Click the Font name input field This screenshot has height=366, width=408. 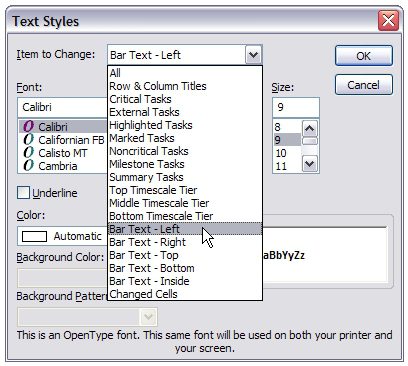pyautogui.click(x=63, y=107)
